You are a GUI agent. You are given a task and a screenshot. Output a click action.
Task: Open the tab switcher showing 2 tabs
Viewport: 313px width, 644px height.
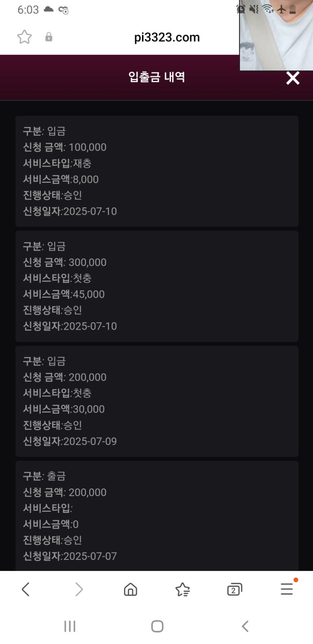[x=235, y=590]
